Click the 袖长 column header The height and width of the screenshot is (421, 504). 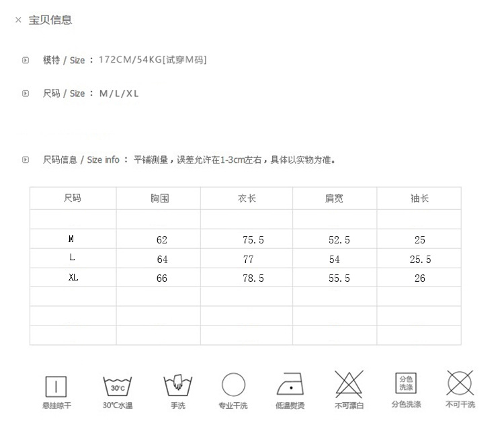pyautogui.click(x=419, y=198)
